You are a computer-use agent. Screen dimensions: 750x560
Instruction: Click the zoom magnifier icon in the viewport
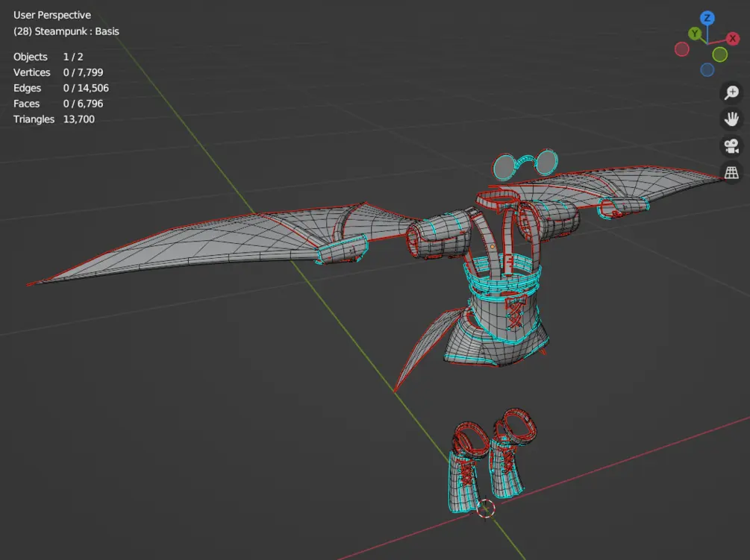[x=731, y=93]
